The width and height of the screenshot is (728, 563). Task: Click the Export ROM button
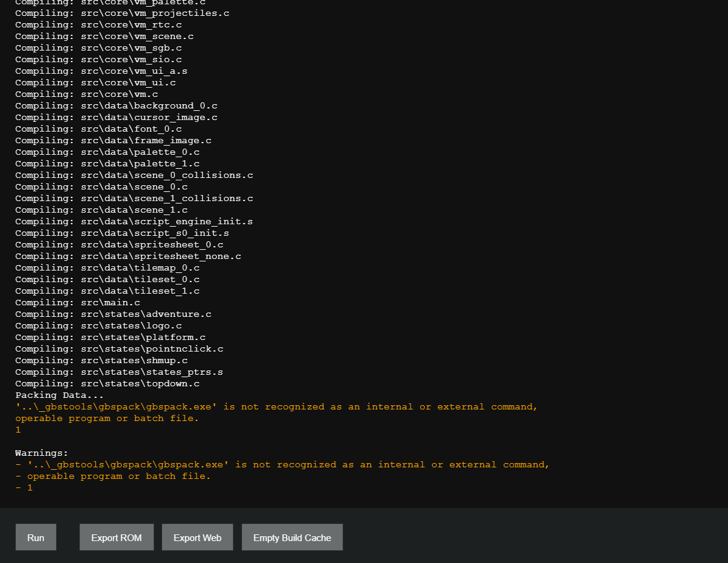click(x=116, y=537)
